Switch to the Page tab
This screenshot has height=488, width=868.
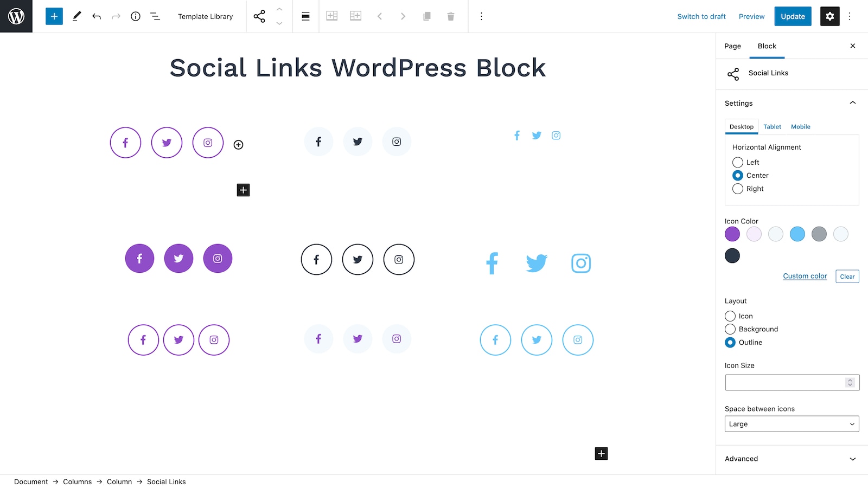[x=732, y=46]
